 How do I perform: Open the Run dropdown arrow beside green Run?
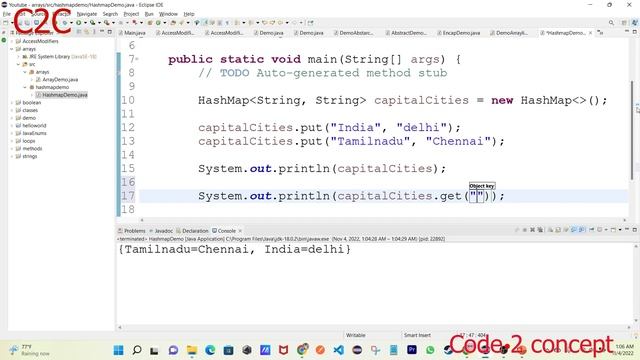pyautogui.click(x=85, y=23)
